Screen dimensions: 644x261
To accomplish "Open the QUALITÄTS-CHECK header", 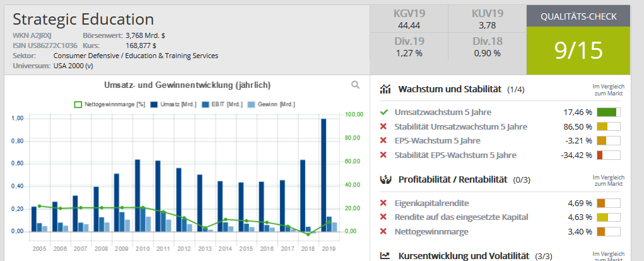I will (578, 16).
